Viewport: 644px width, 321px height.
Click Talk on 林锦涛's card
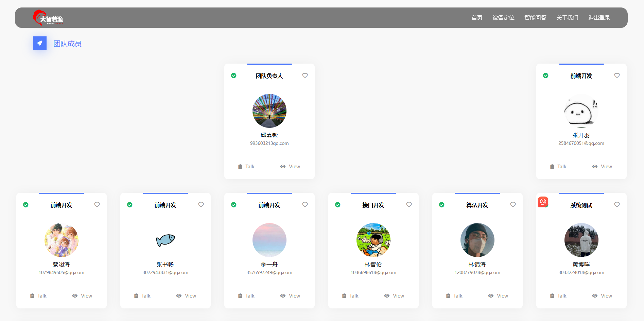tap(454, 296)
